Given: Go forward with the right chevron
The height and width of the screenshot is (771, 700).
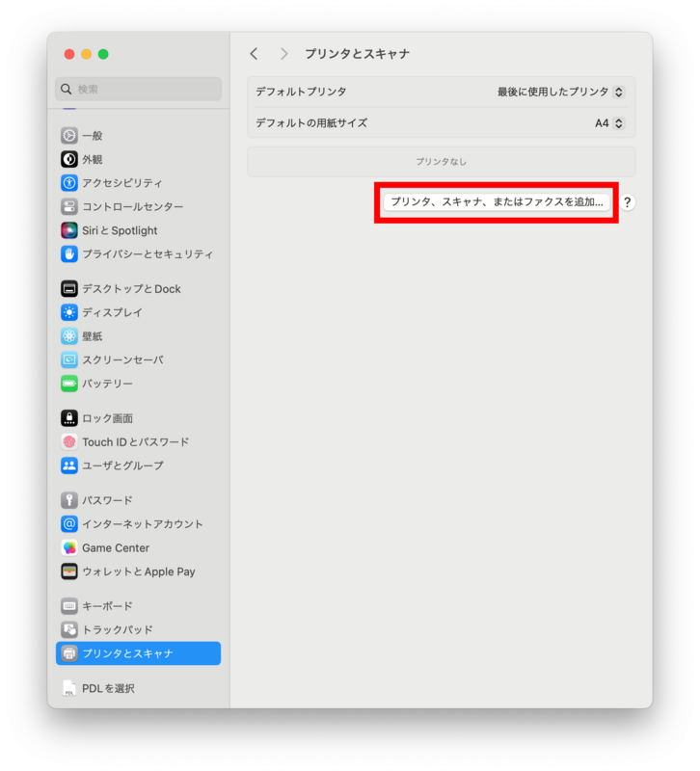Looking at the screenshot, I should click(283, 54).
